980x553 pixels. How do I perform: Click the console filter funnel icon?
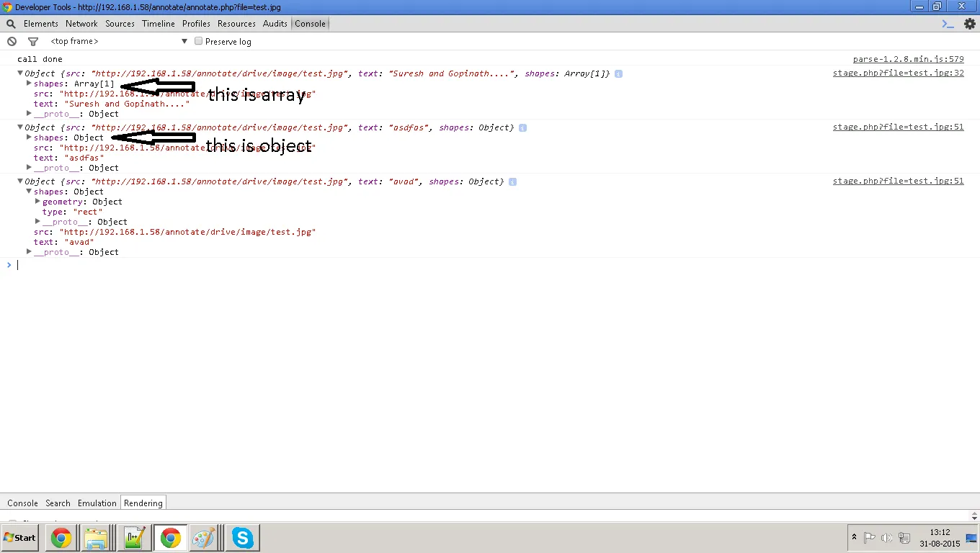click(x=32, y=42)
